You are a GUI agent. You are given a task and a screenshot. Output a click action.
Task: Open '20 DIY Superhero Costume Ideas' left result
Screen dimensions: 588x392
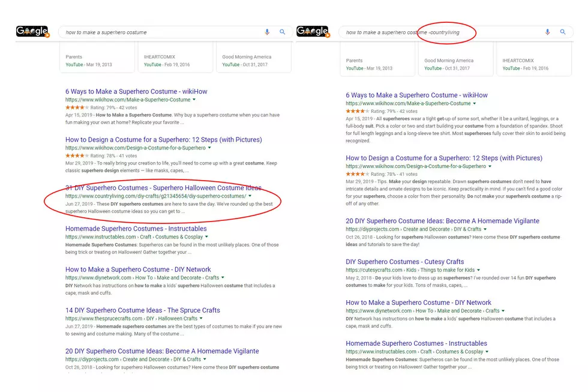[162, 351]
